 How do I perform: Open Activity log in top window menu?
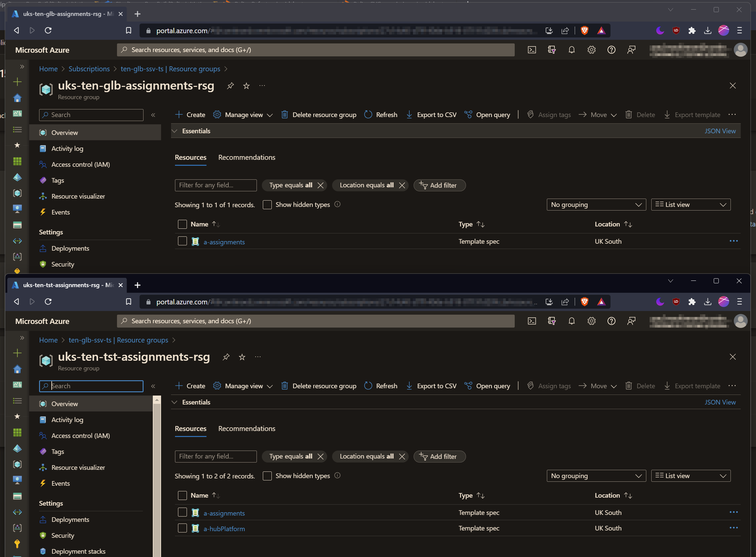click(67, 149)
